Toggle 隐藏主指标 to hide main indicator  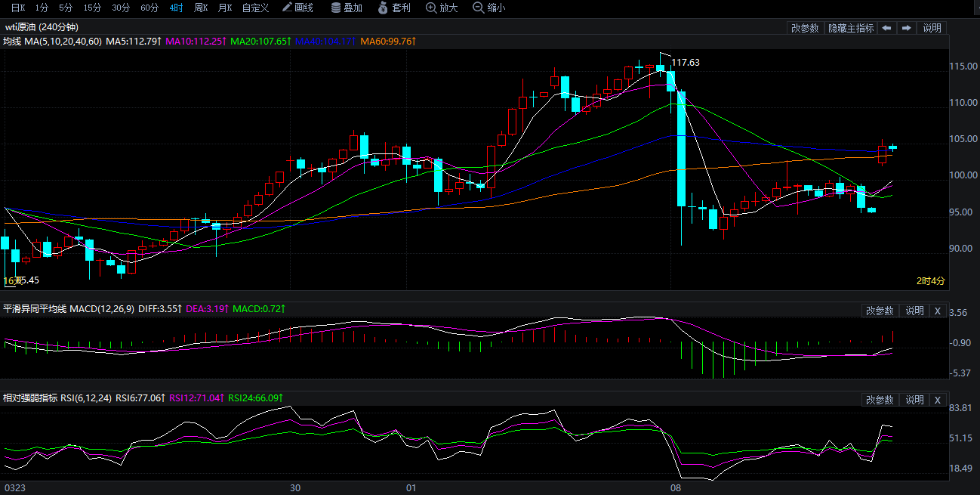851,28
